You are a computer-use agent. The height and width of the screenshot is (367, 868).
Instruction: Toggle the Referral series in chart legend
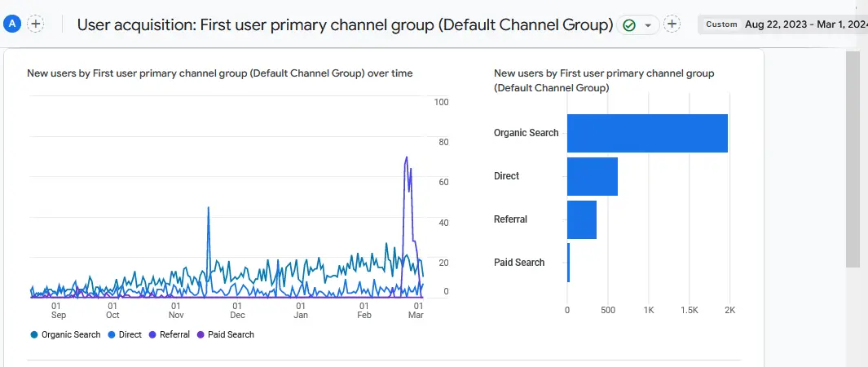click(x=170, y=334)
